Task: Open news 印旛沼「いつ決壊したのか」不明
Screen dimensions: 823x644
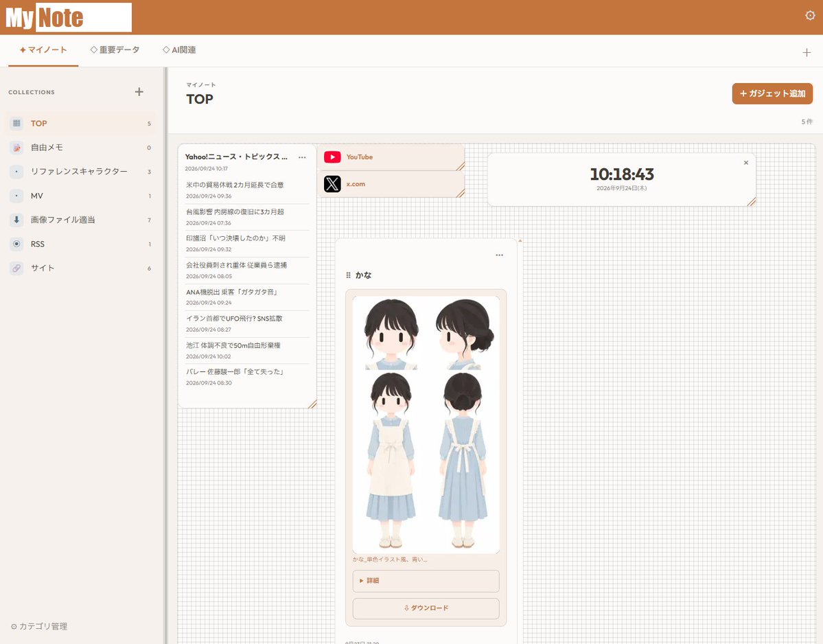Action: [235, 238]
